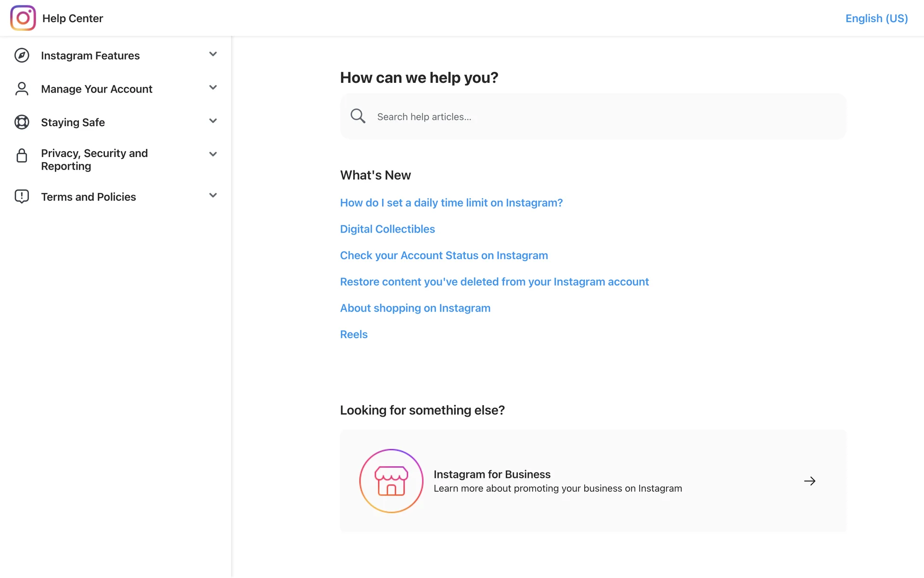
Task: Open the English (US) language selector
Action: 876,18
